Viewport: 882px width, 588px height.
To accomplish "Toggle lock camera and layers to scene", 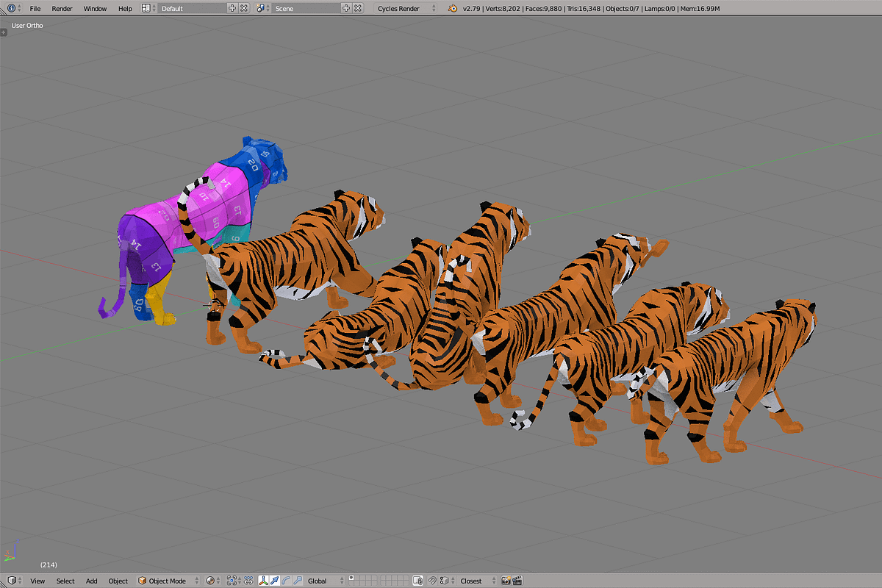I will [417, 581].
